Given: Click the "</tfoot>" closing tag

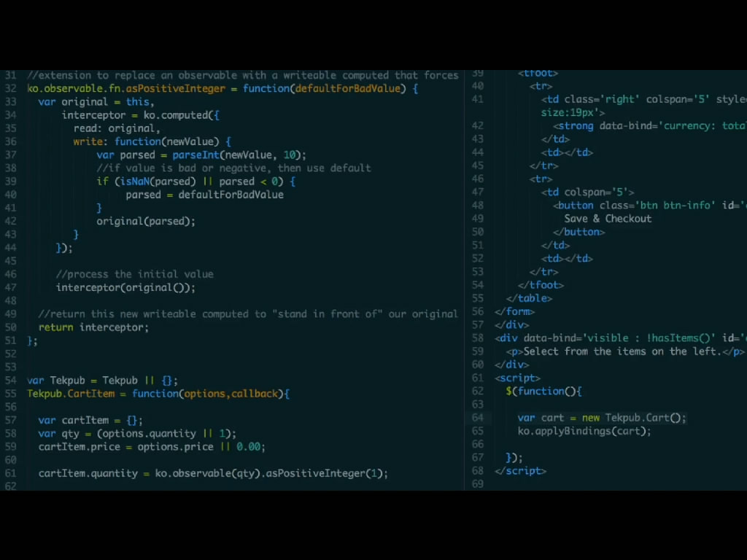Looking at the screenshot, I should coord(541,285).
